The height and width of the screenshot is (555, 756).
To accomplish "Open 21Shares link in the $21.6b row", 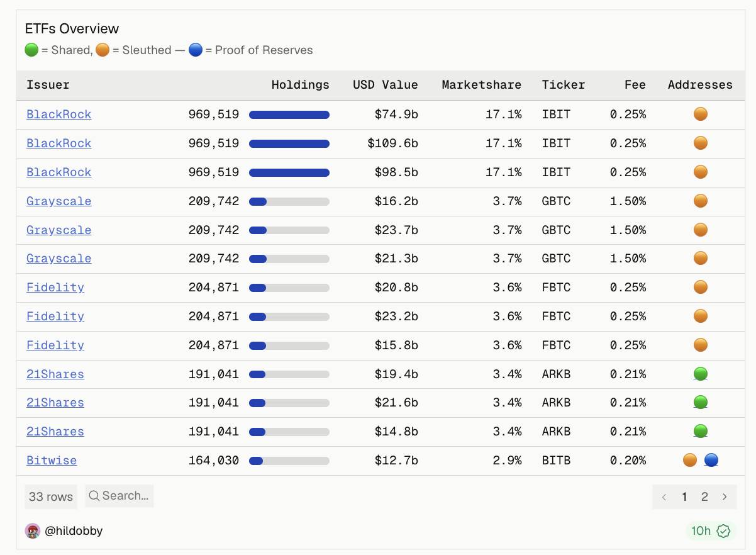I will 55,403.
